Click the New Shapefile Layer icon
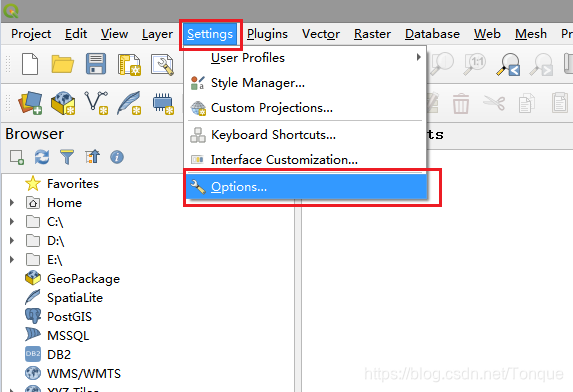Image resolution: width=573 pixels, height=392 pixels. (x=96, y=103)
